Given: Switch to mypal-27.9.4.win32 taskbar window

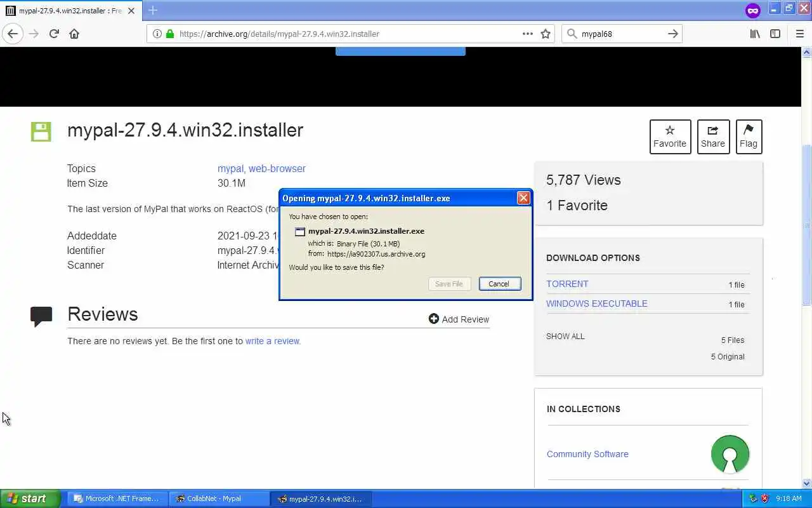Looking at the screenshot, I should pos(321,498).
